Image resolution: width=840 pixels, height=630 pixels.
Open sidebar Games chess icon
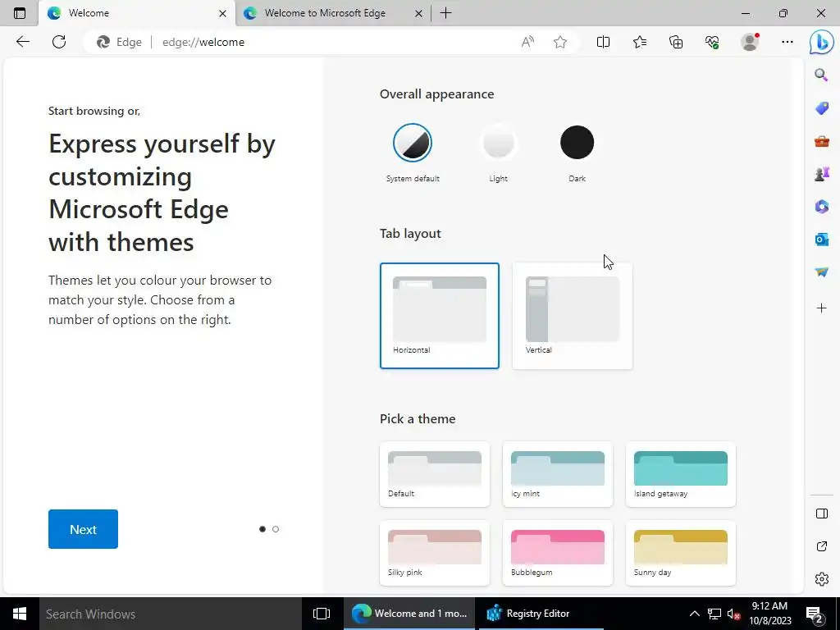[821, 174]
